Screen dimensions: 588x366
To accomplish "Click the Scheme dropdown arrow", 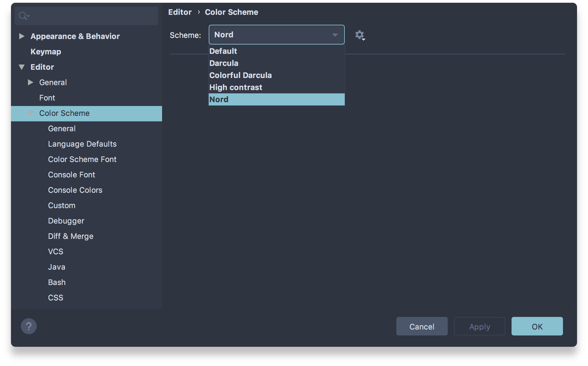I will pos(335,35).
